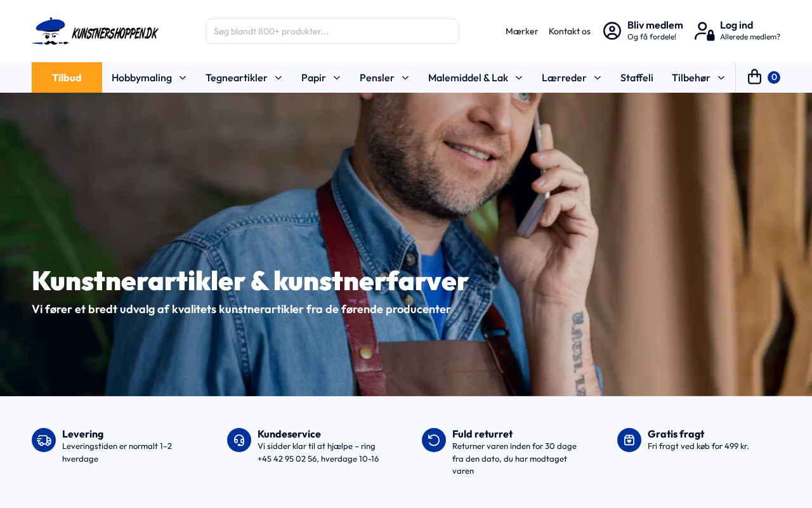Open the Mærker link
The height and width of the screenshot is (508, 812).
pyautogui.click(x=521, y=31)
